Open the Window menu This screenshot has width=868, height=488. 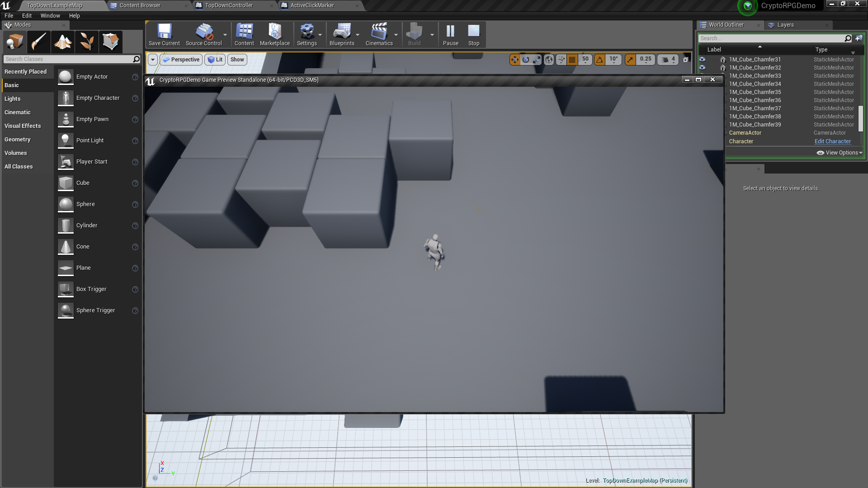[50, 15]
